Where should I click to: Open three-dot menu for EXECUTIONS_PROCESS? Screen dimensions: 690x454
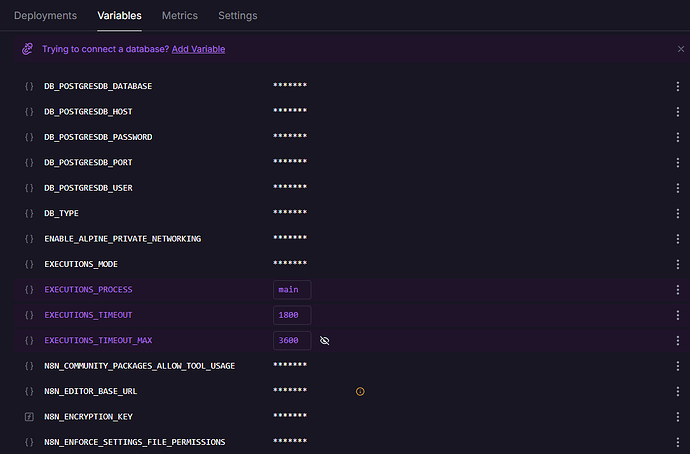pyautogui.click(x=678, y=290)
